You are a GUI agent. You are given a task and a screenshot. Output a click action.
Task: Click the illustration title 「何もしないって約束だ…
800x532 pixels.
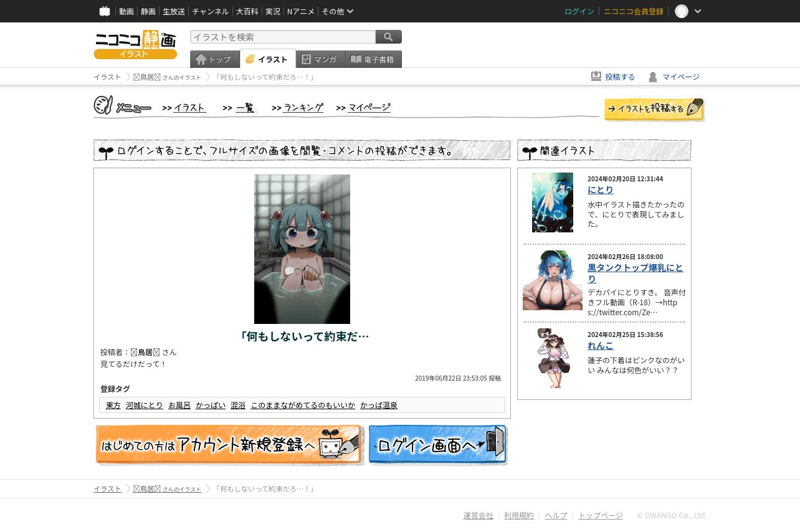click(302, 336)
